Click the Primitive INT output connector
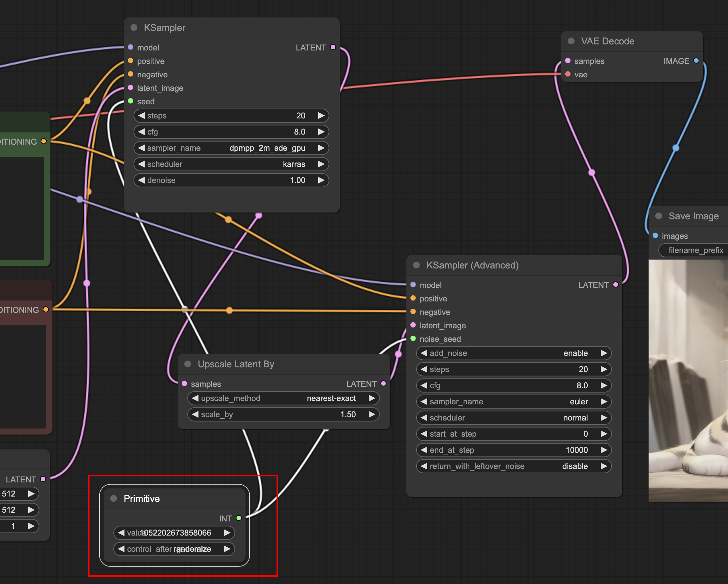 click(x=239, y=518)
